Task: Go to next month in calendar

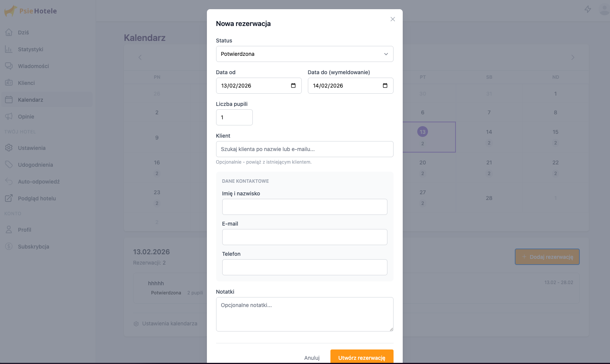Action: click(x=573, y=57)
